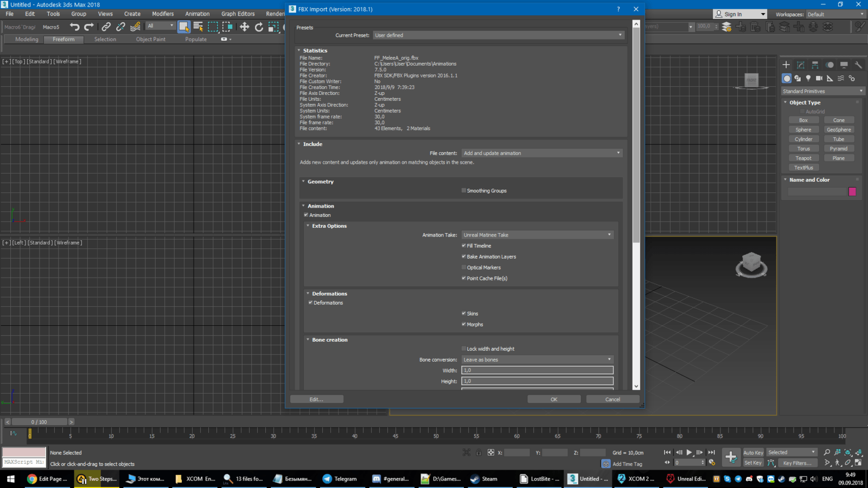Screen dimensions: 868x488
Task: Open the Display tab in command panel
Action: pyautogui.click(x=844, y=65)
